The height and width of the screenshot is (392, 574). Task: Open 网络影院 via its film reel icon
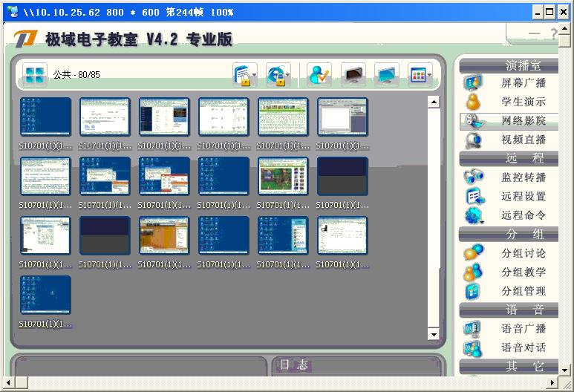pyautogui.click(x=473, y=121)
